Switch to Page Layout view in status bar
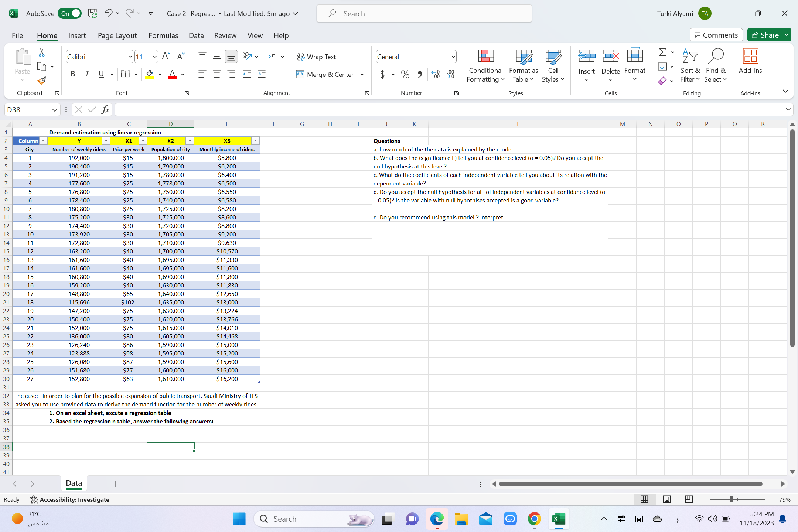 [x=666, y=499]
